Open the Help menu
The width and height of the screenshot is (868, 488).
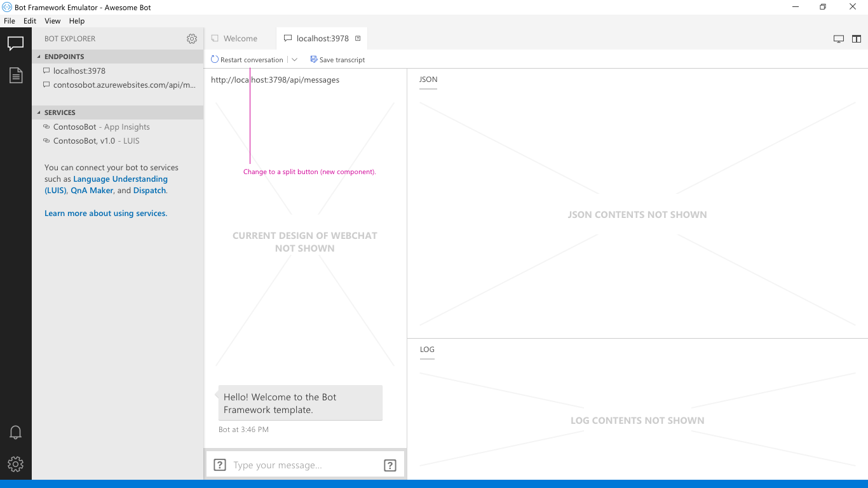click(77, 21)
